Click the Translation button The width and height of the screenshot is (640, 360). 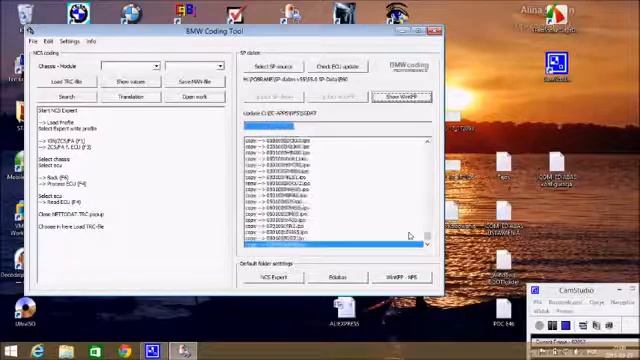coord(131,97)
